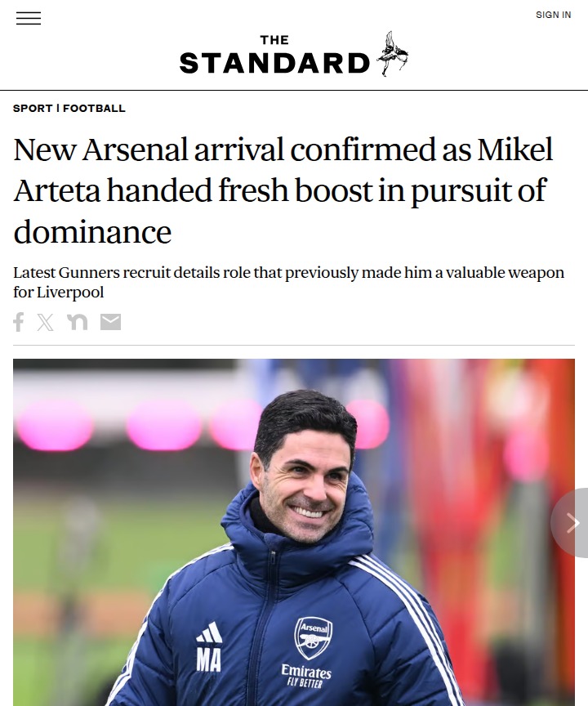Share the article on Facebook
588x706 pixels.
click(19, 322)
